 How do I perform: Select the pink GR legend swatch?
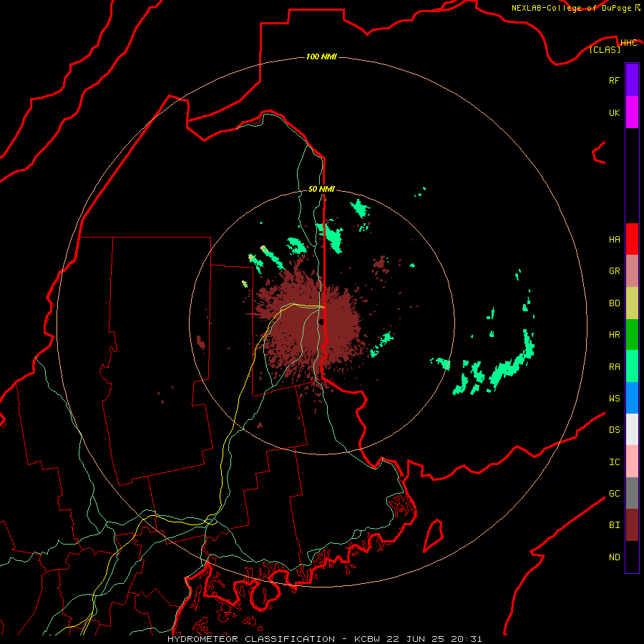point(632,271)
